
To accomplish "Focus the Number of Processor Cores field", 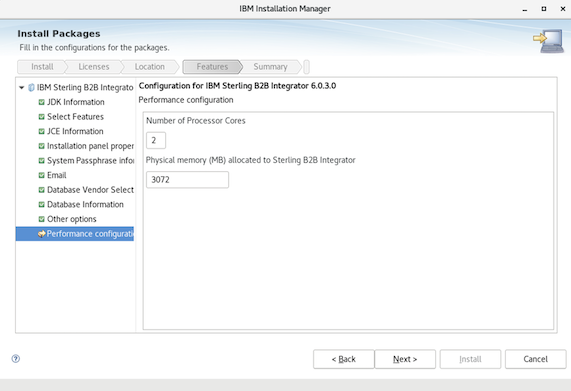I will pos(156,141).
